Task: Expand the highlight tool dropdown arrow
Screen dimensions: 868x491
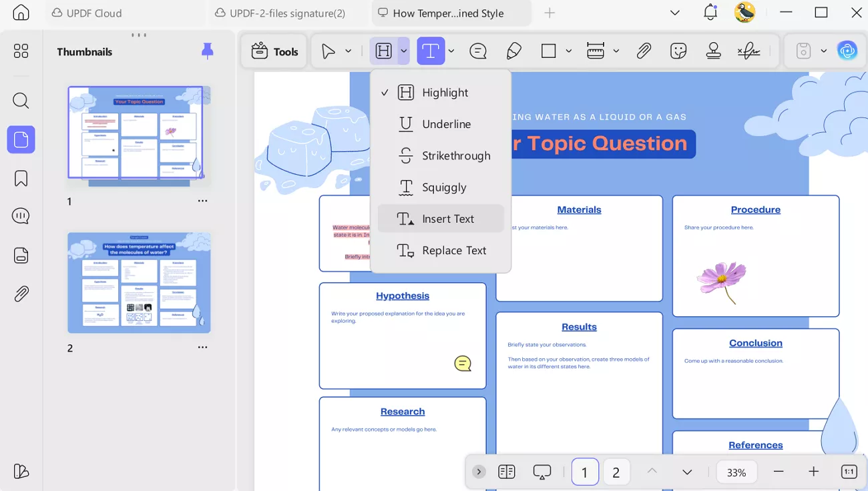Action: click(403, 51)
